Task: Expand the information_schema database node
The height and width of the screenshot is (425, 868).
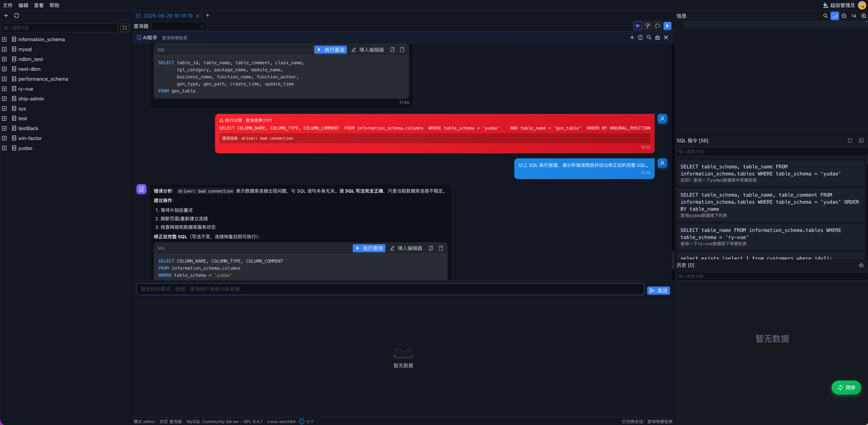Action: [4, 39]
